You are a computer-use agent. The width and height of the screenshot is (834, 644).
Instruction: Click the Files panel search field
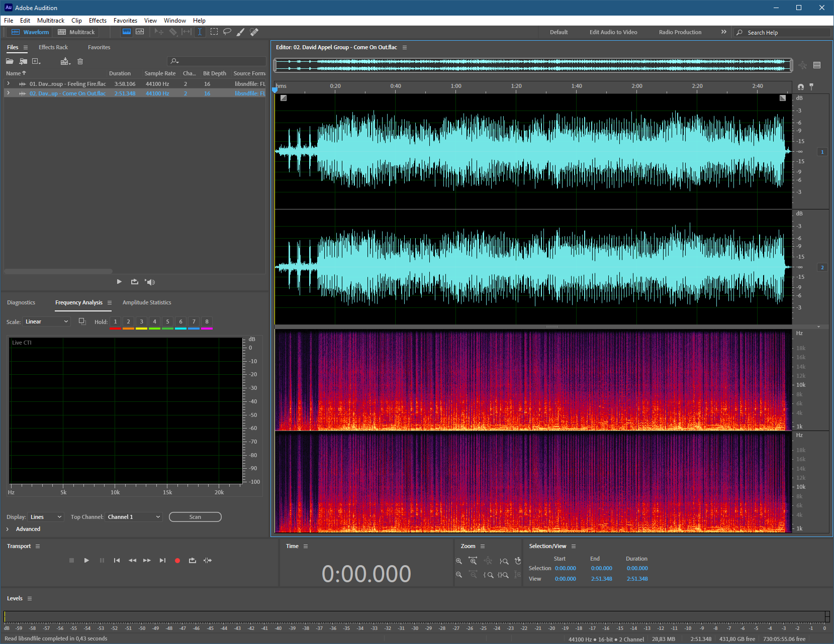(217, 61)
